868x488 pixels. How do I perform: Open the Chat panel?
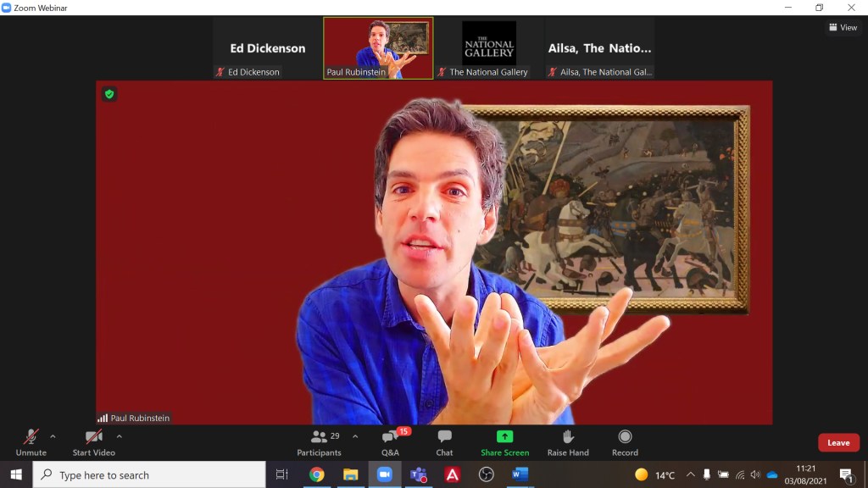[x=444, y=441]
